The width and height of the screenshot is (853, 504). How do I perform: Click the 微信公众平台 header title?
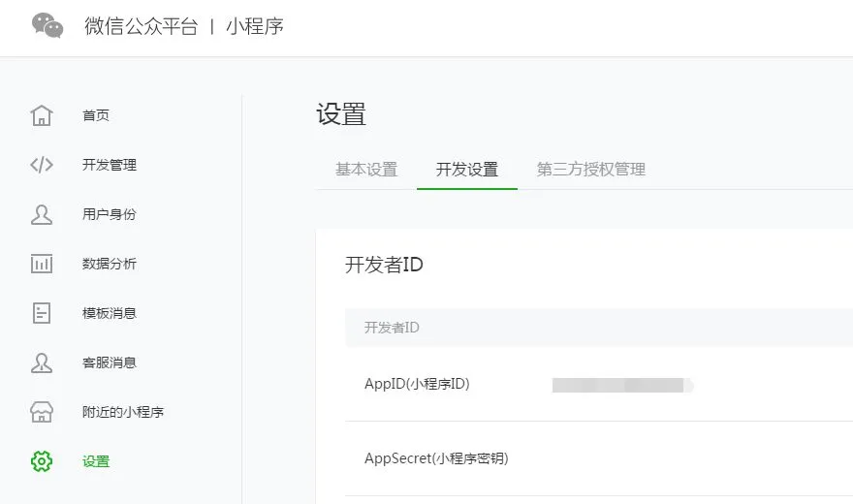(141, 26)
